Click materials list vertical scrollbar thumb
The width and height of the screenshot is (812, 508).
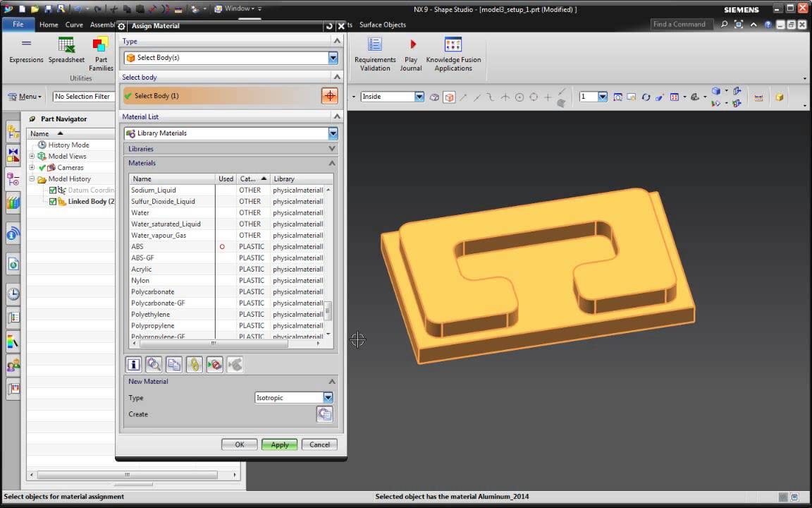(x=328, y=311)
